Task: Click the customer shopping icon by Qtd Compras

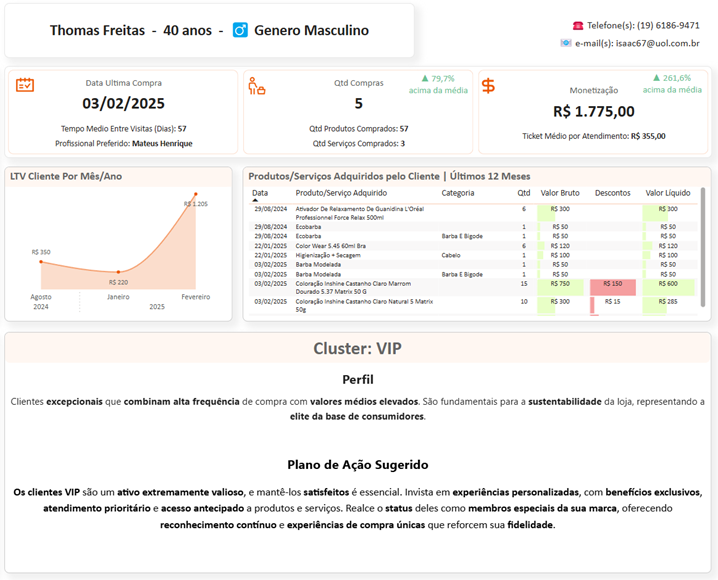Action: [256, 86]
